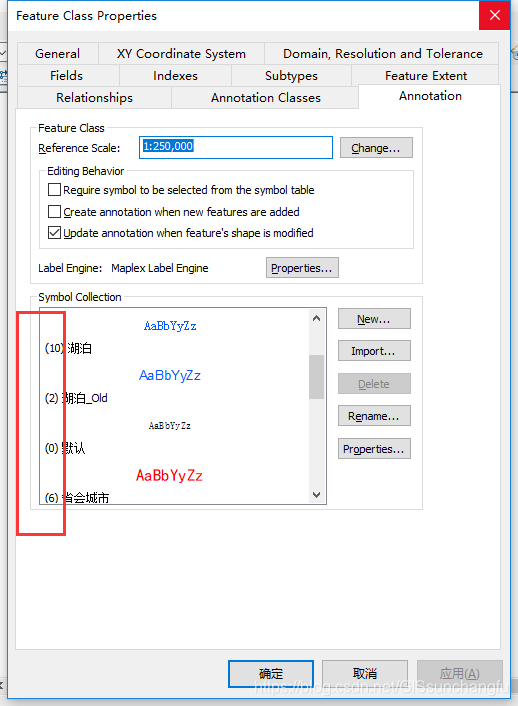This screenshot has width=518, height=706.
Task: Open Label Engine Properties... button
Action: [x=302, y=268]
